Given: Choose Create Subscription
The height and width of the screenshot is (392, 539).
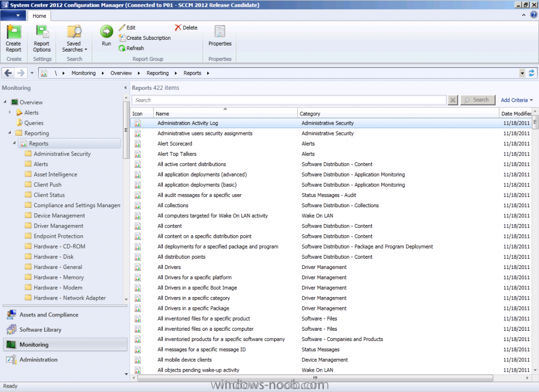Looking at the screenshot, I should click(145, 38).
